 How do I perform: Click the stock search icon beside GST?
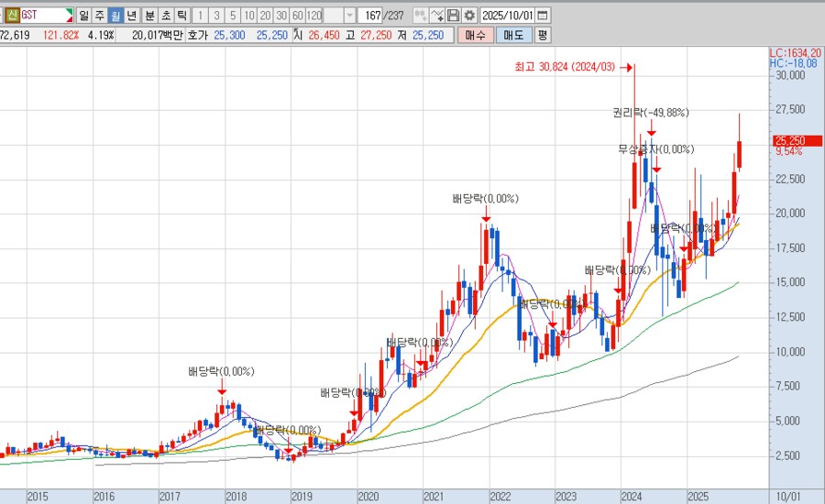coord(69,16)
